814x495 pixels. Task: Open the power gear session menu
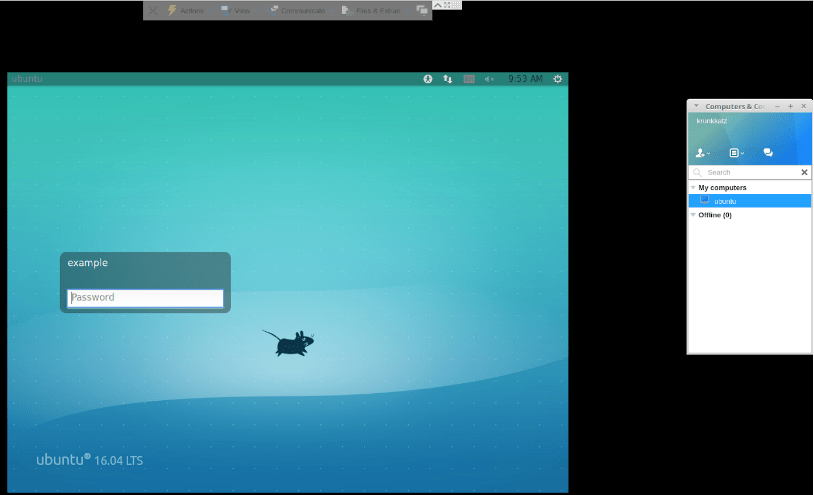(557, 79)
